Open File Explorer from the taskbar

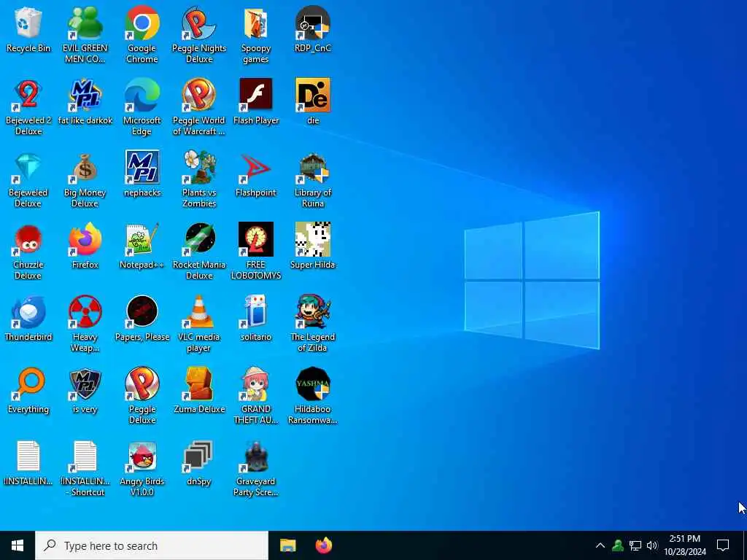click(x=287, y=545)
